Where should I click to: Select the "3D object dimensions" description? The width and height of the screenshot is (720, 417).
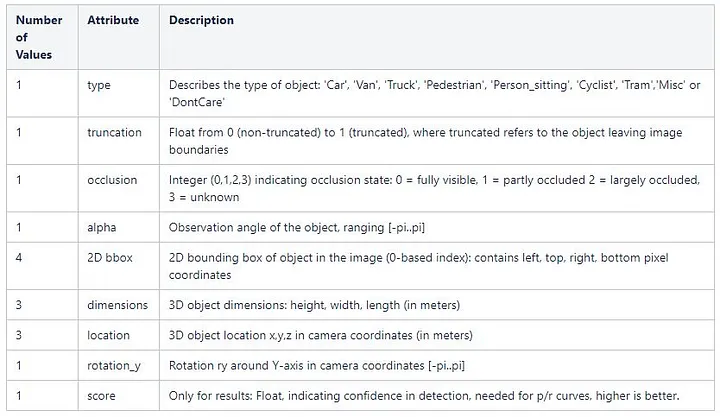pos(308,305)
